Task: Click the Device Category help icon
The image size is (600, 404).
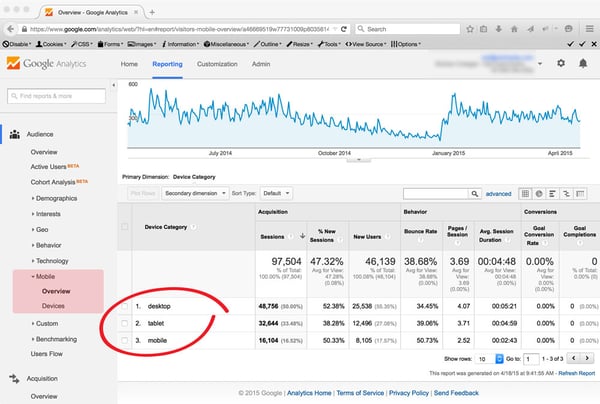Action: click(x=194, y=227)
